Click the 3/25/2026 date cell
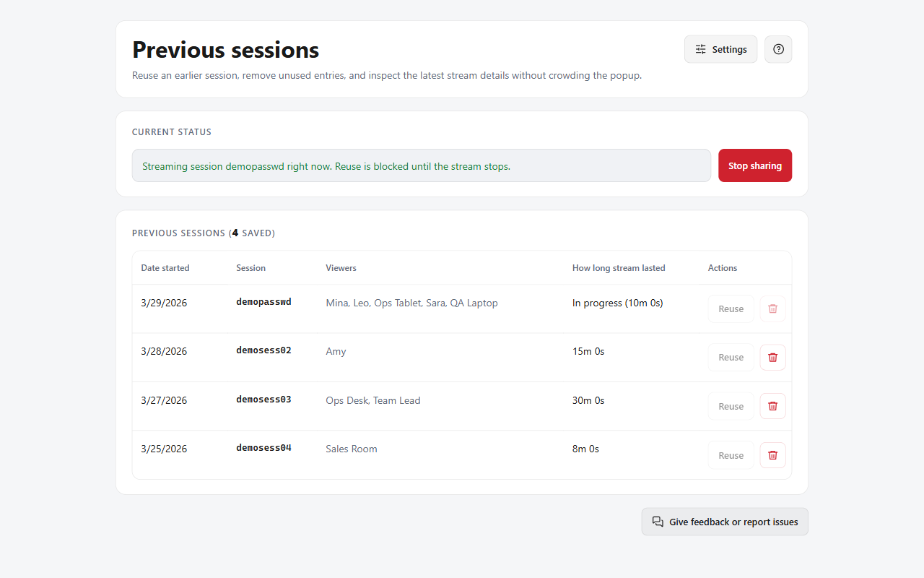The image size is (924, 578). click(164, 449)
